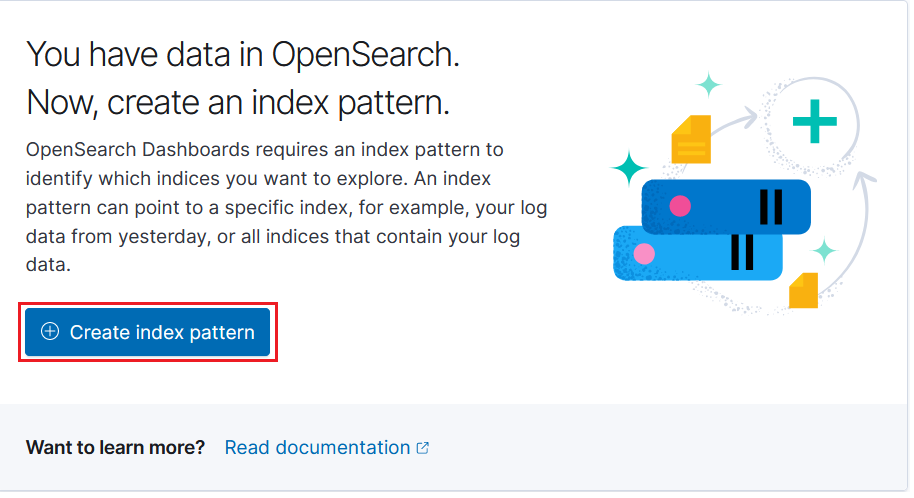Click the small teal sparkle above illustration
The height and width of the screenshot is (498, 914).
[x=709, y=86]
